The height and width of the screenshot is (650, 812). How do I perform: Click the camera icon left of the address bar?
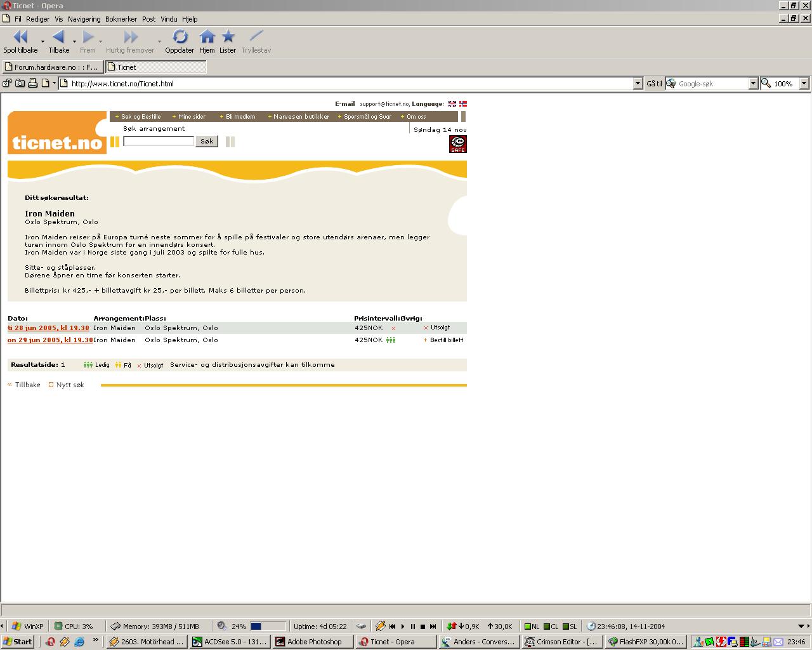(x=20, y=83)
